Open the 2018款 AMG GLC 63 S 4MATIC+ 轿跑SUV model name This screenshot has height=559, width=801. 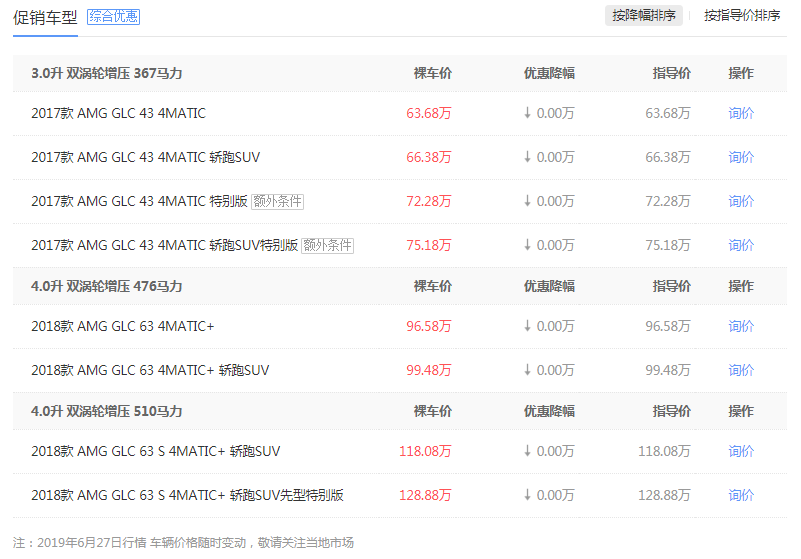(156, 451)
